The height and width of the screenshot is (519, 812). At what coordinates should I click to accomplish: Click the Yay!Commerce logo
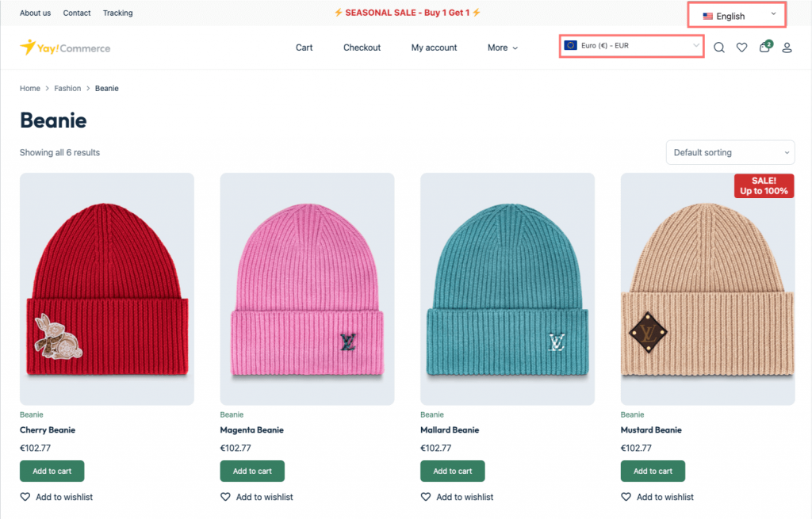coord(65,48)
